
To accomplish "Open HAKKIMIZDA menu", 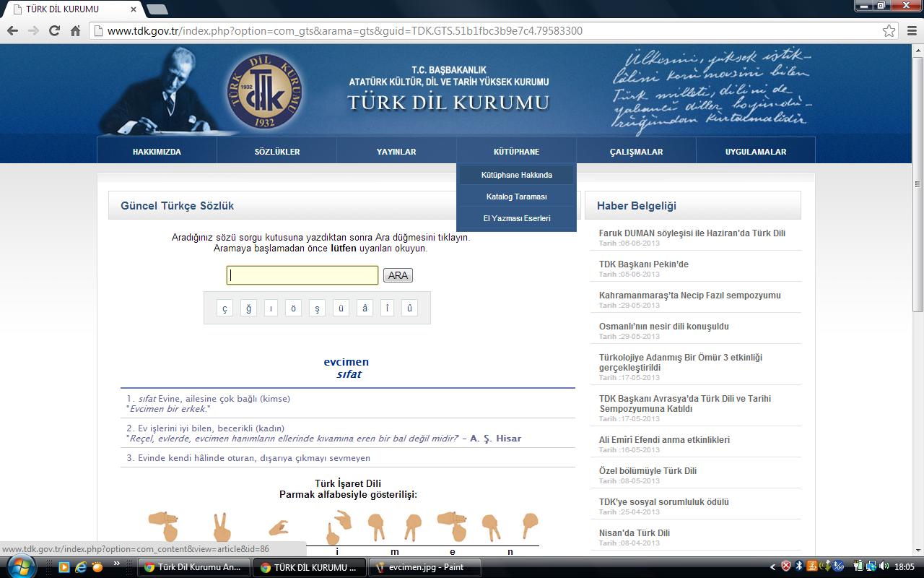I will (x=157, y=152).
